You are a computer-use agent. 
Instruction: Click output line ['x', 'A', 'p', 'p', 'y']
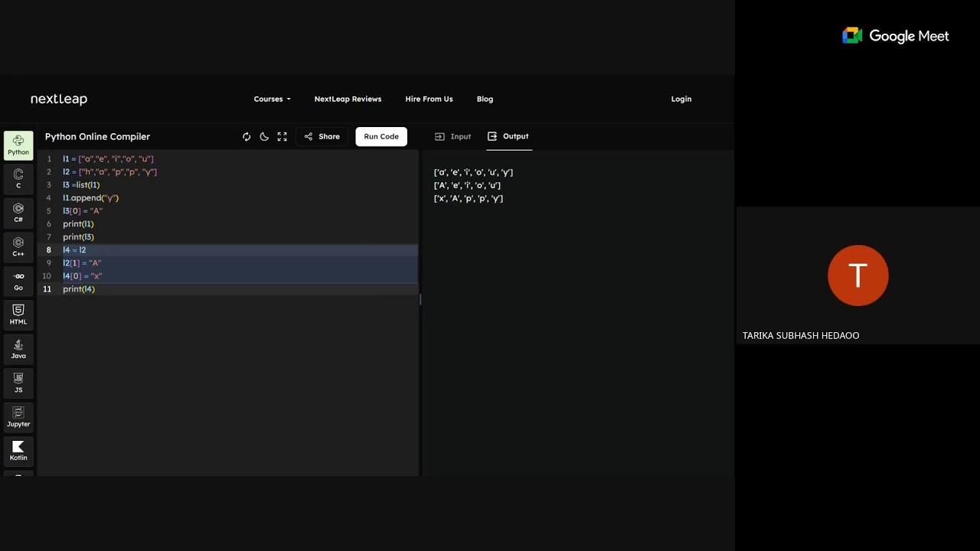pos(469,198)
